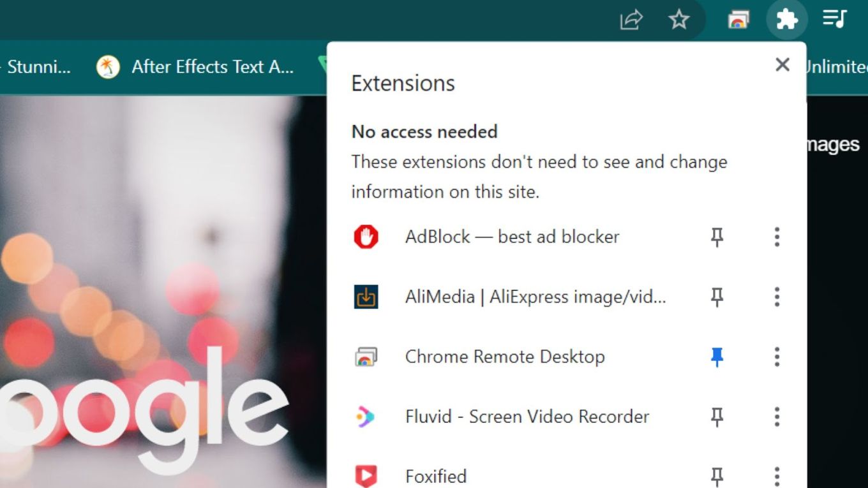Select Fluvid - Screen Video Recorder extension

coord(527,417)
